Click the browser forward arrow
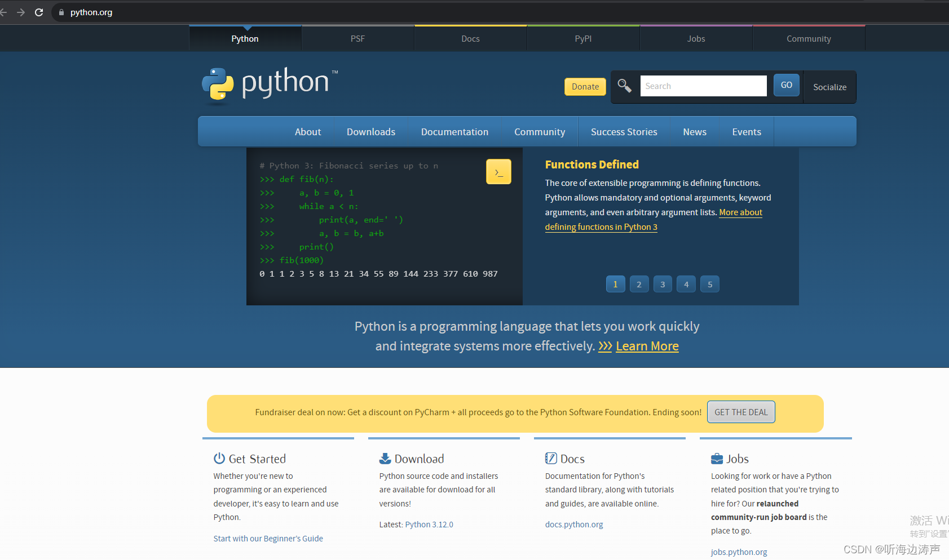 click(21, 12)
